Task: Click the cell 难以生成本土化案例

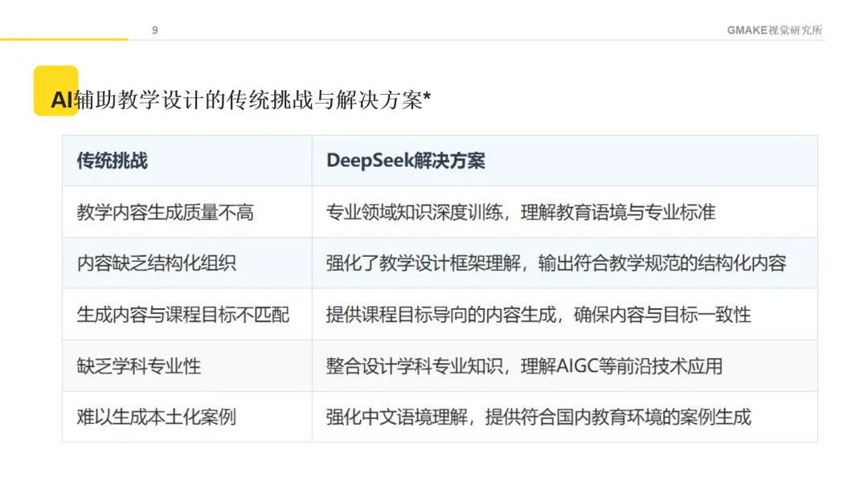Action: tap(187, 417)
